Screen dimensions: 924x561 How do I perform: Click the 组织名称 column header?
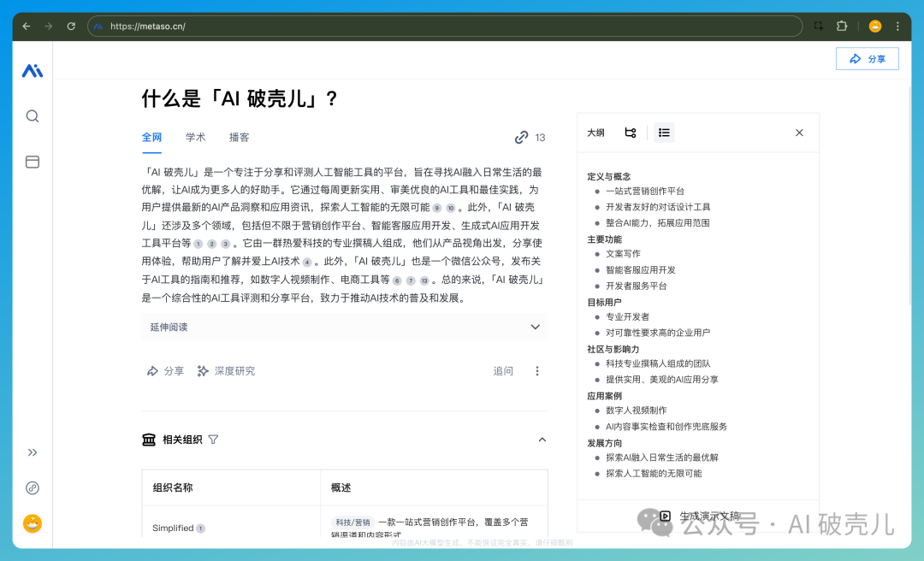click(x=173, y=487)
